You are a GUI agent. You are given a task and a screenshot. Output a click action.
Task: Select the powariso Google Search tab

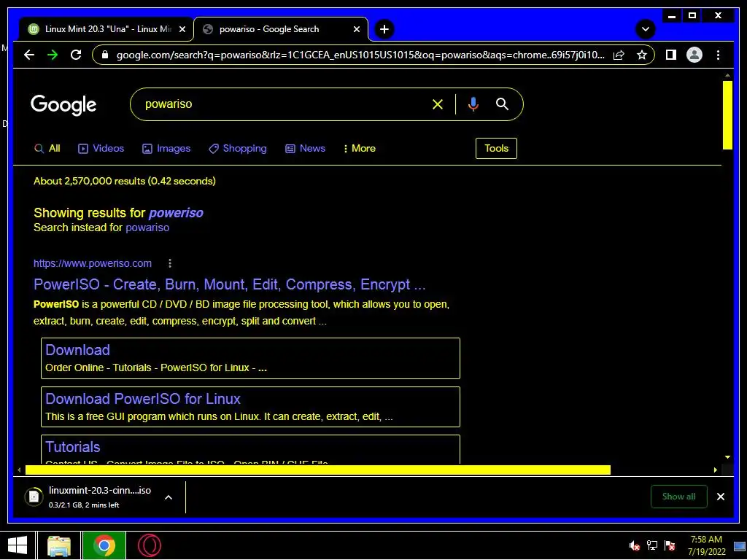point(281,29)
